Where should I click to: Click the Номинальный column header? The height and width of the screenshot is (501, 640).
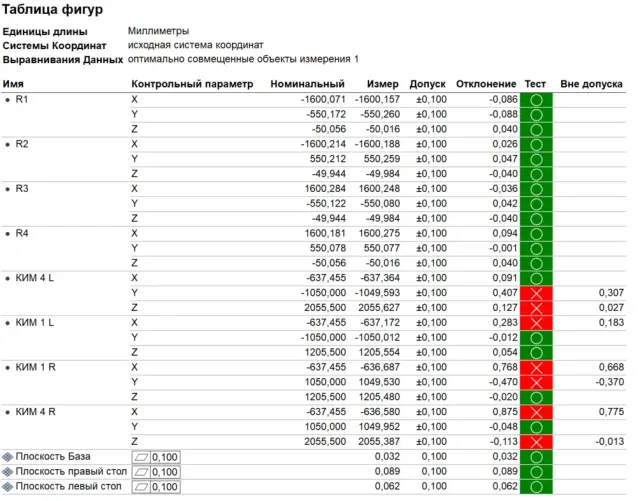pos(307,84)
